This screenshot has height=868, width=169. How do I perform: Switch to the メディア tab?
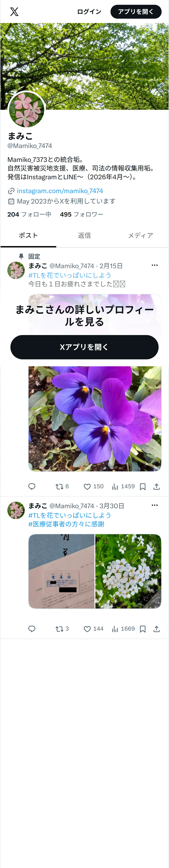(141, 236)
